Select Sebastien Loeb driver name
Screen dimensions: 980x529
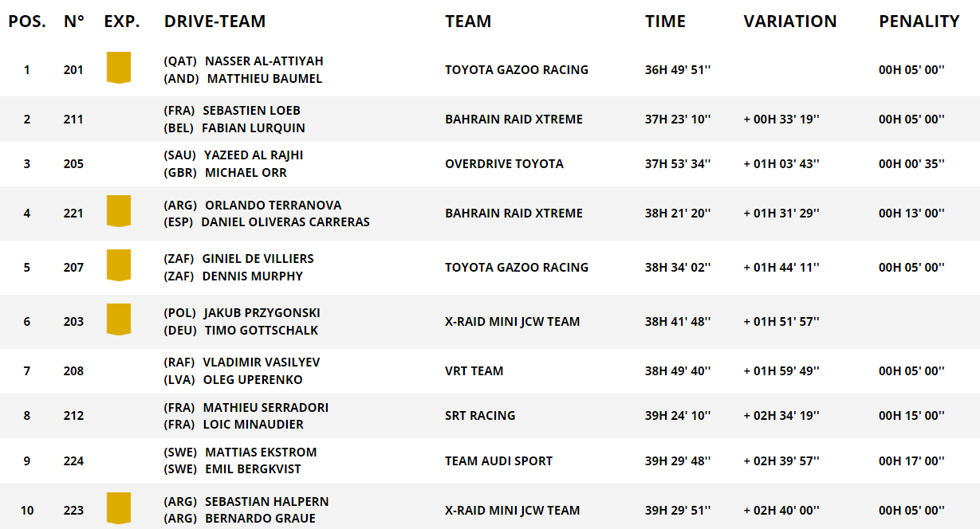click(251, 111)
